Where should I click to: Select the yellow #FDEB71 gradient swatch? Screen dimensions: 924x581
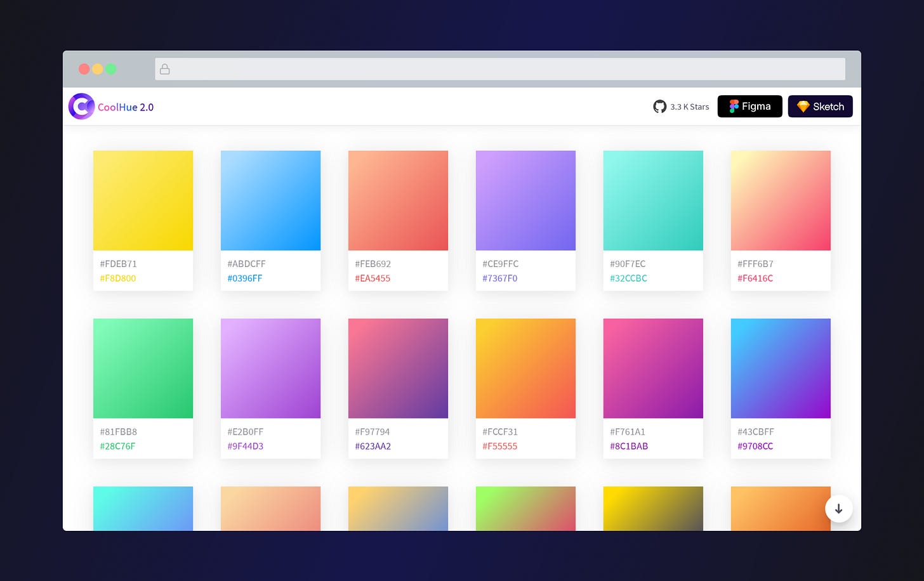pos(143,200)
